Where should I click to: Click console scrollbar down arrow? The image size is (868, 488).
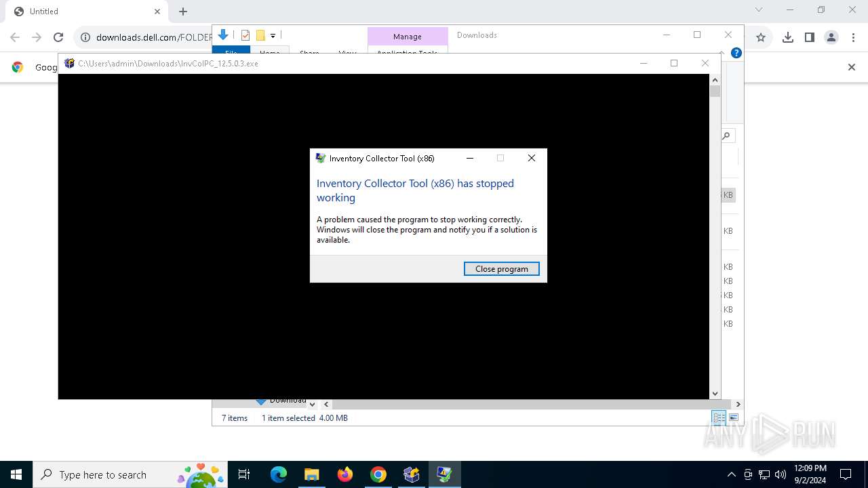(715, 393)
